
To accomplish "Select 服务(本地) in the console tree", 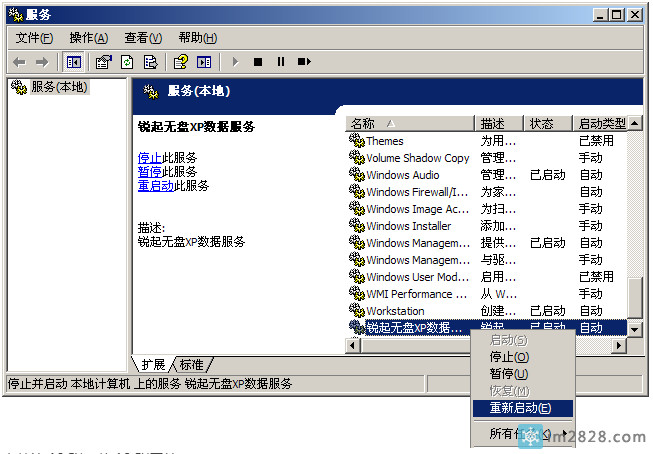I will (58, 88).
